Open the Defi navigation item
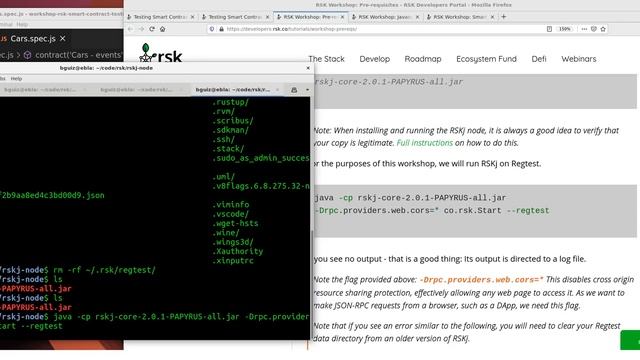This screenshot has height=360, width=640. coord(539,59)
